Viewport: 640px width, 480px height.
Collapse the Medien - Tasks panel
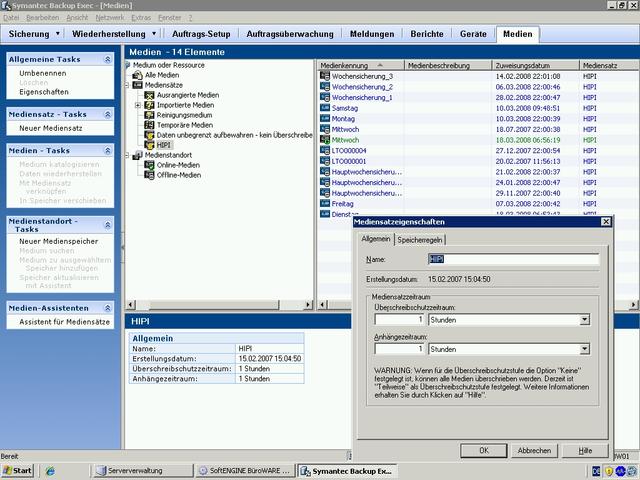click(107, 151)
